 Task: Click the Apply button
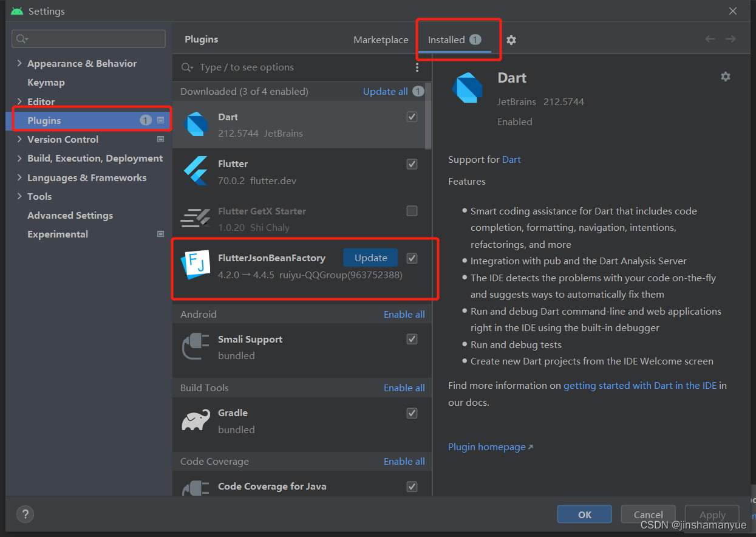(712, 515)
